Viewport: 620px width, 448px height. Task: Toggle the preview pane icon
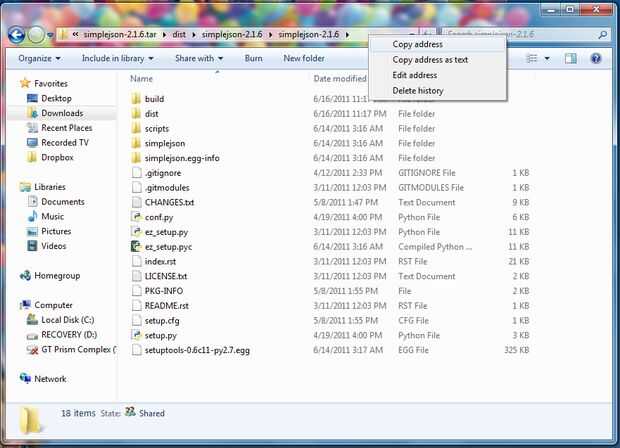click(x=571, y=59)
